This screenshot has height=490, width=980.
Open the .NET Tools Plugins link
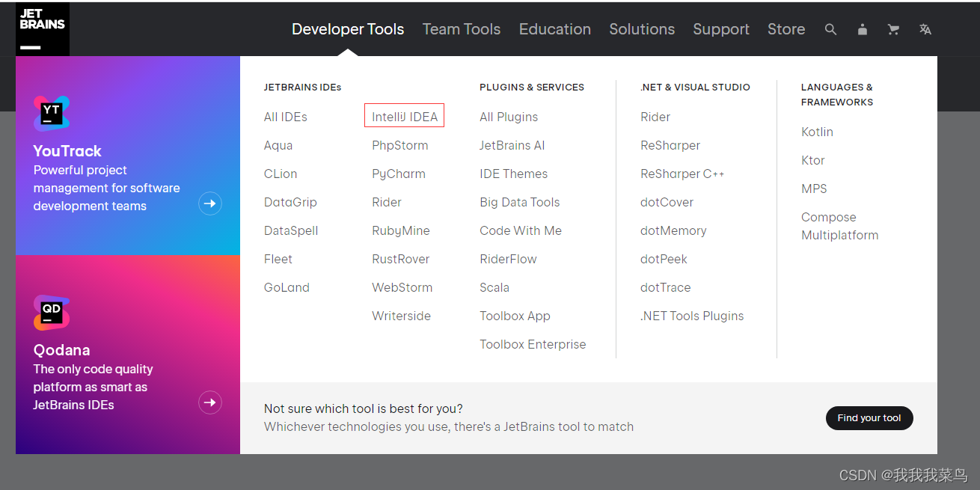tap(692, 316)
